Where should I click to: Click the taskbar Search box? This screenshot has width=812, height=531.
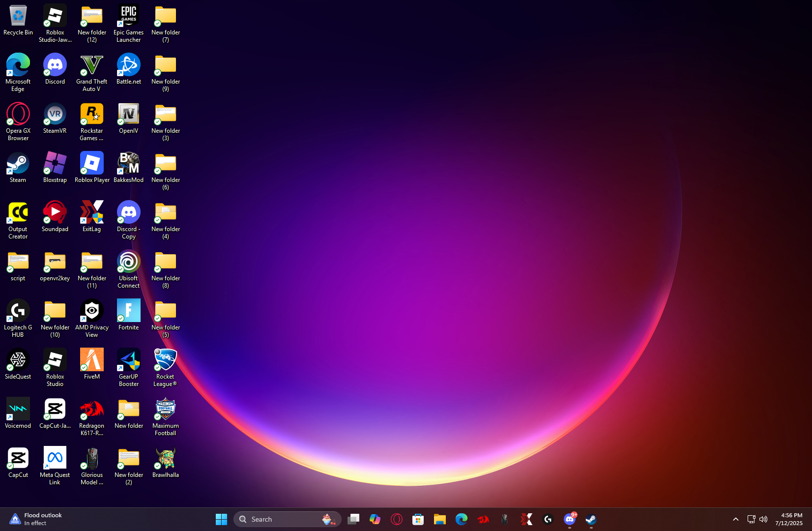(x=288, y=519)
